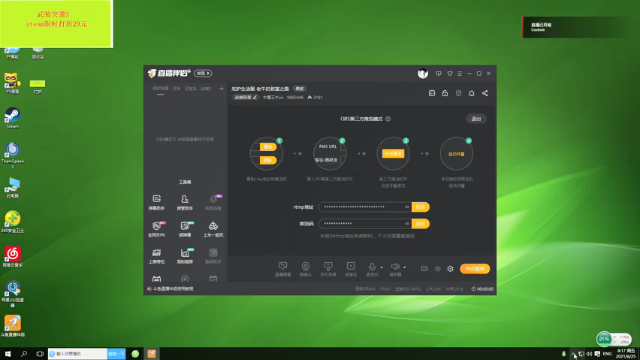The height and width of the screenshot is (360, 640).
Task: Open the mode switch pill beside the app logo
Action: [x=203, y=73]
